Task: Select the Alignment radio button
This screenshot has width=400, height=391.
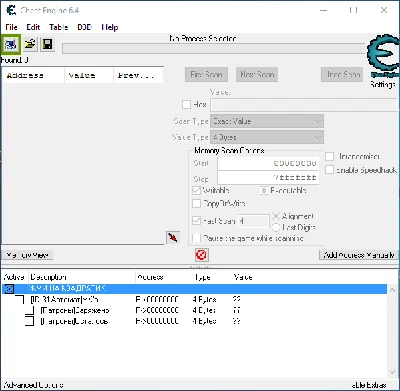Action: [x=276, y=216]
